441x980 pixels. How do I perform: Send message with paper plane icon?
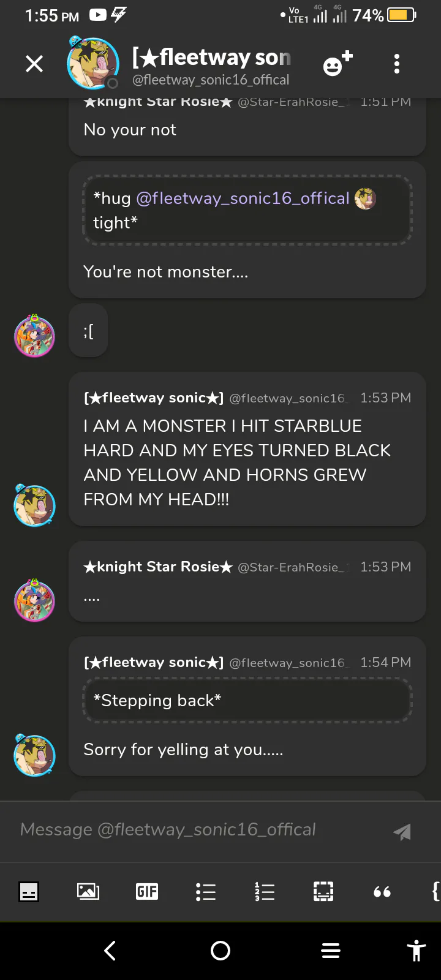402,831
